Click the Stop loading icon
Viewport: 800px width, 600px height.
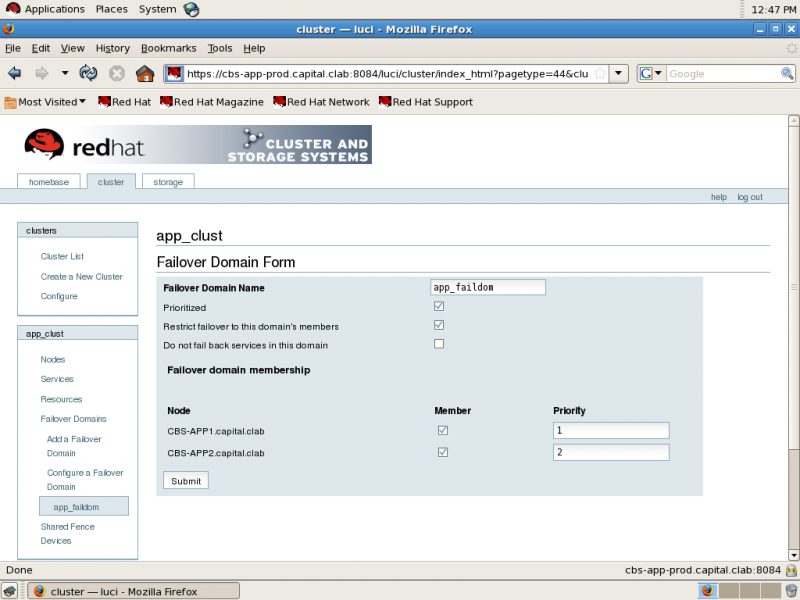click(117, 73)
